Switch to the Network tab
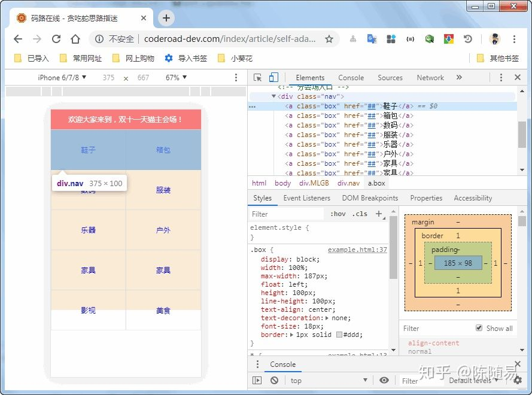The width and height of the screenshot is (532, 395). point(430,78)
